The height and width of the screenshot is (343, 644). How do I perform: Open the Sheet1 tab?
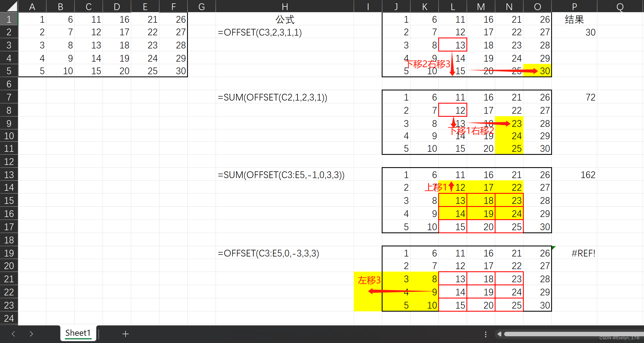(78, 333)
